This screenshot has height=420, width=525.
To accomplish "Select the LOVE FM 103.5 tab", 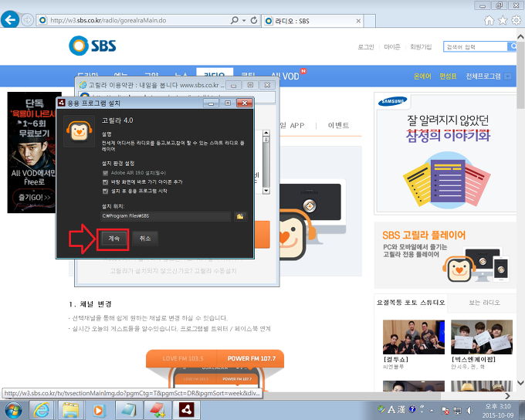I will (183, 358).
